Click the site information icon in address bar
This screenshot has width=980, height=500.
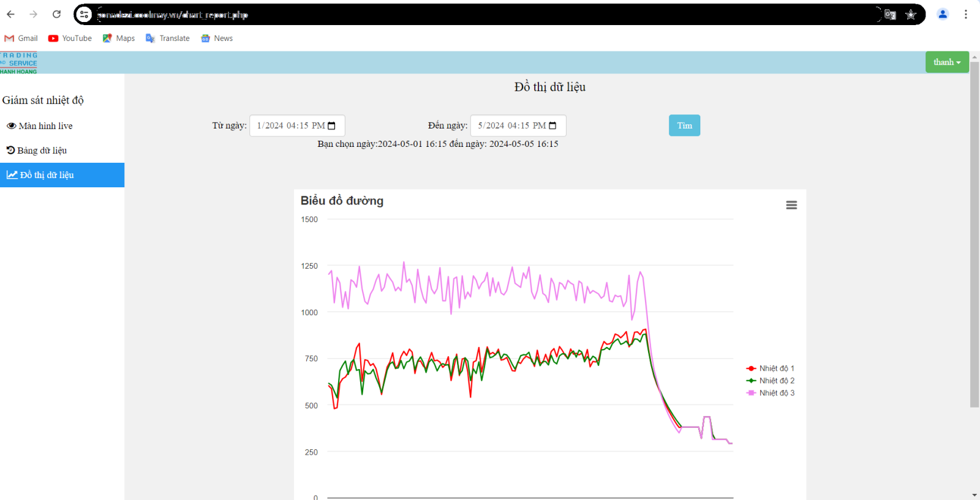85,15
